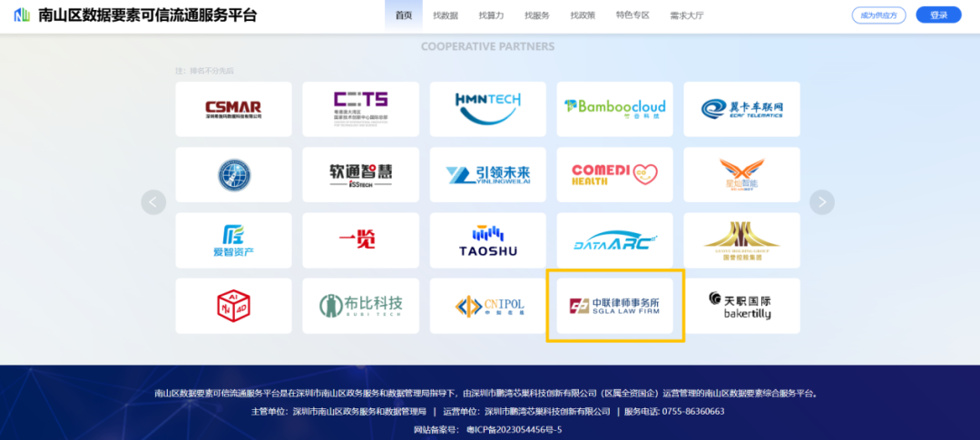Click the 成为供应方 button
The image size is (980, 440).
[878, 15]
